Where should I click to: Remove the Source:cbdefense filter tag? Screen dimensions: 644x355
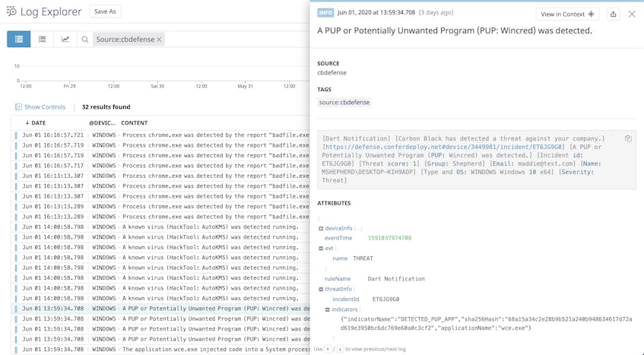[x=160, y=40]
